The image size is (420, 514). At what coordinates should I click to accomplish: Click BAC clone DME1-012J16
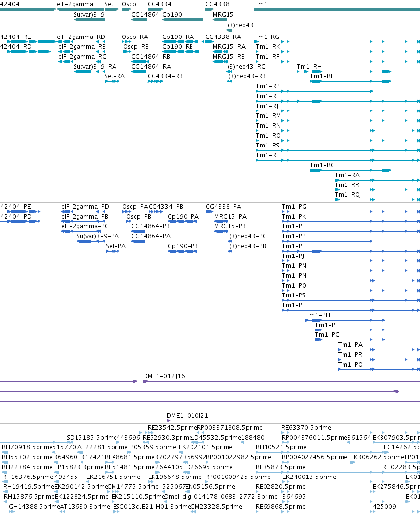164,376
